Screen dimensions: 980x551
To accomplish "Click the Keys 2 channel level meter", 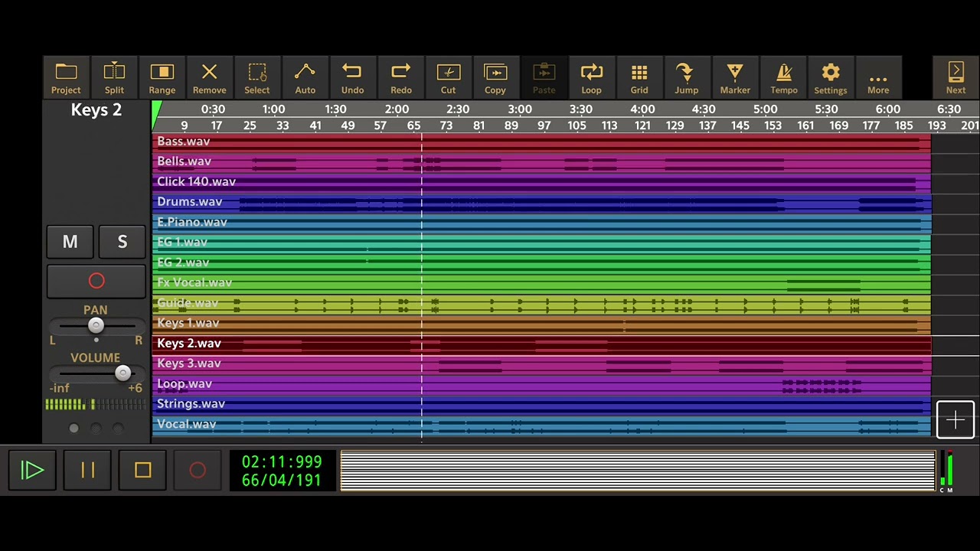I will click(96, 404).
